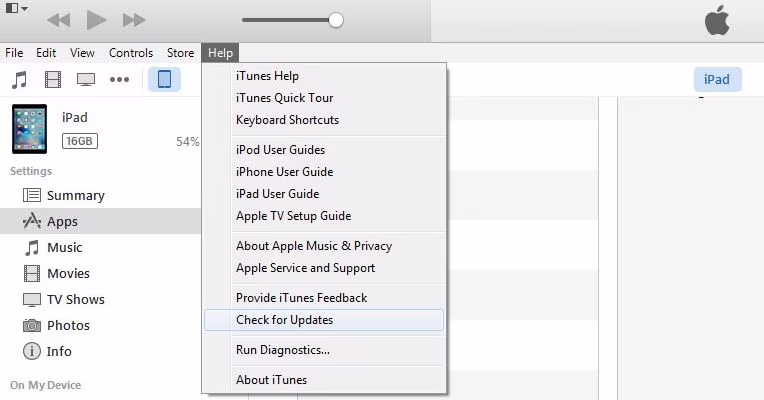764x400 pixels.
Task: Select the TV Shows monitor icon
Action: pyautogui.click(x=86, y=79)
